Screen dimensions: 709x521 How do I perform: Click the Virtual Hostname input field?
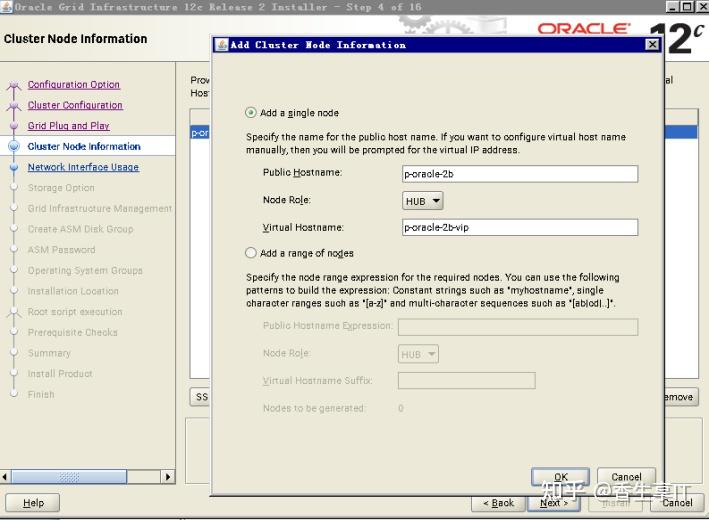[520, 227]
